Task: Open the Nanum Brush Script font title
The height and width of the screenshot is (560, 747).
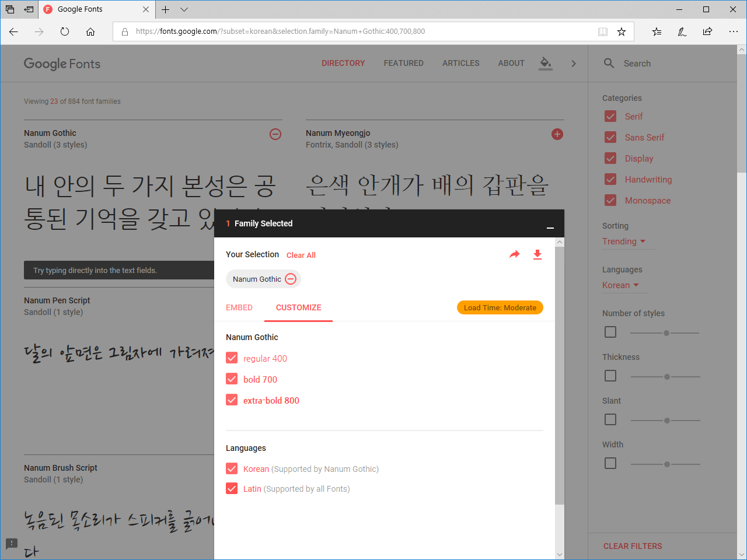Action: (x=61, y=468)
